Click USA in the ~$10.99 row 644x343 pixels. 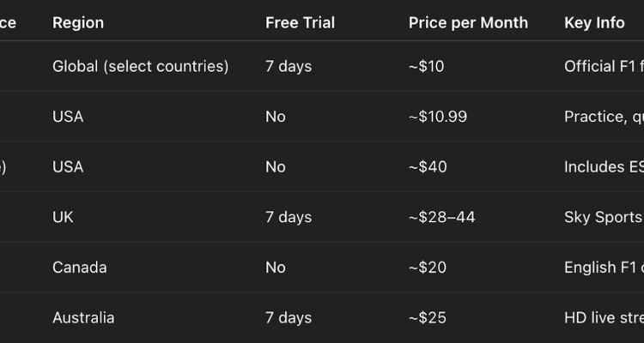[x=68, y=117]
